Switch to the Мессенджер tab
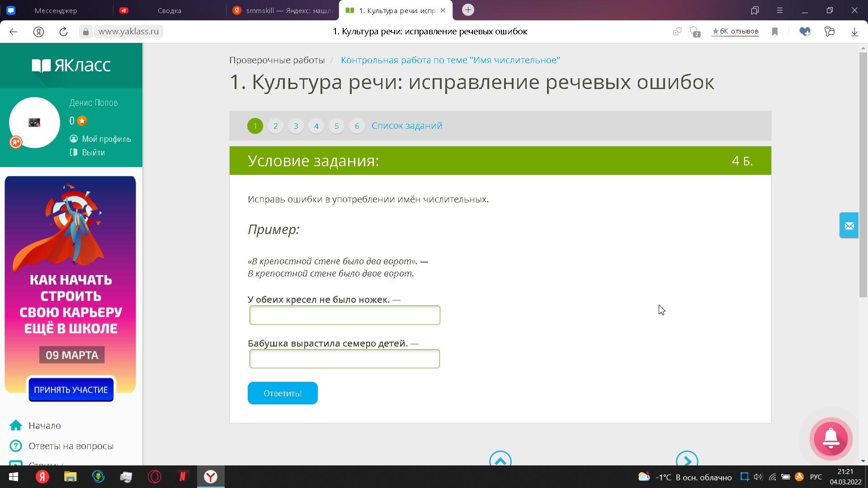The height and width of the screenshot is (488, 868). [56, 10]
